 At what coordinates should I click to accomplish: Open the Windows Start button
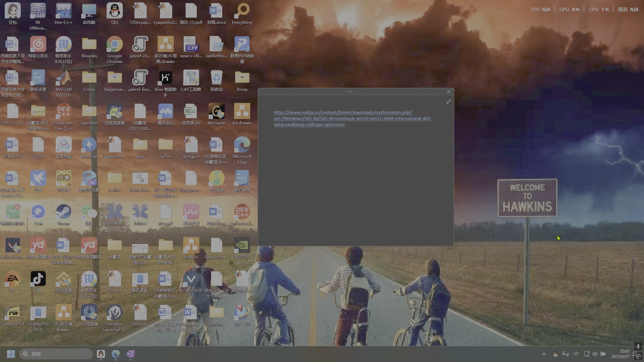11,354
